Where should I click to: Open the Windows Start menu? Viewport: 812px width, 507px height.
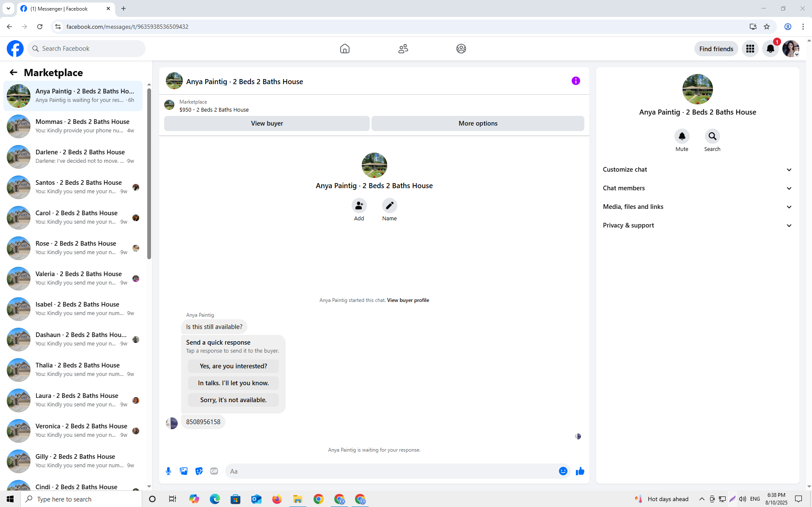coord(10,499)
